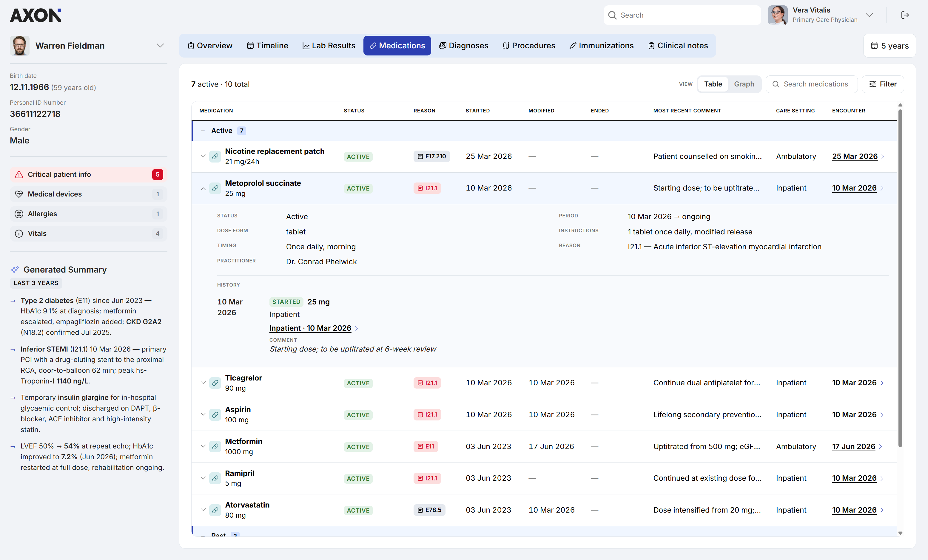The height and width of the screenshot is (560, 928).
Task: Collapse the Metoprolol succinate details
Action: (203, 188)
